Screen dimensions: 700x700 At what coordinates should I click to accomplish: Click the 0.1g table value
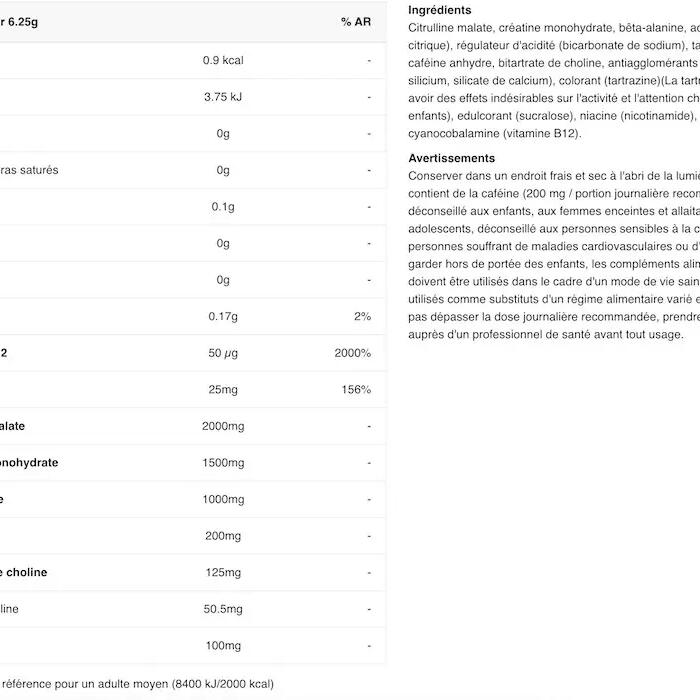coord(223,207)
